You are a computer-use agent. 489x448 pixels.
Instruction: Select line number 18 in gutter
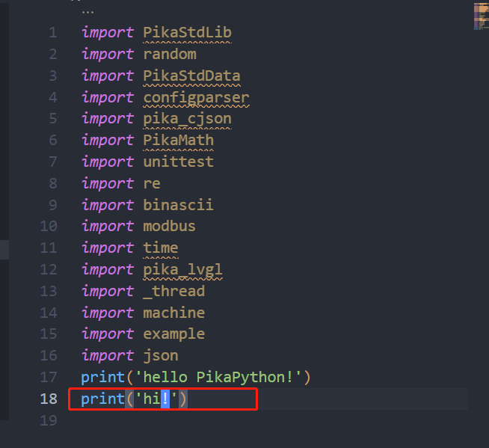coord(49,399)
